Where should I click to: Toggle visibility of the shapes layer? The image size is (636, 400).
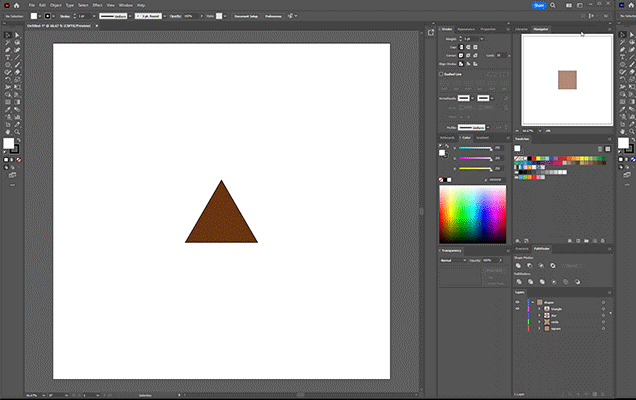517,301
